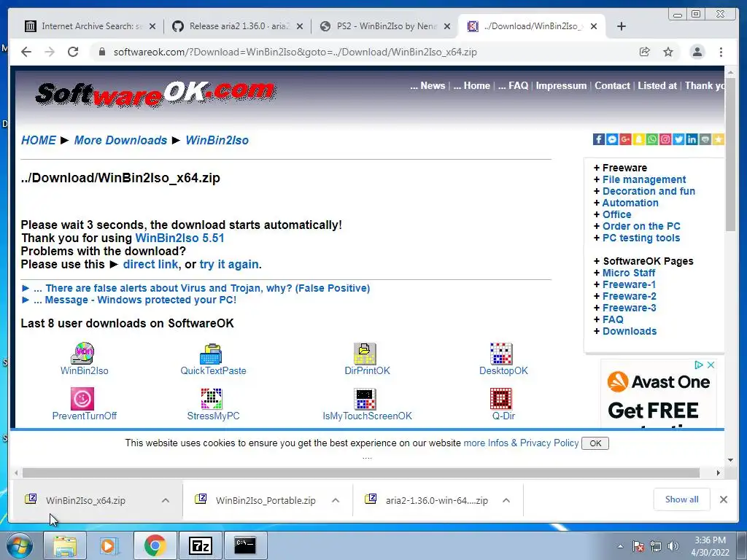
Task: Open WinBin2Iso_x64.zip downloaded file
Action: [85, 500]
